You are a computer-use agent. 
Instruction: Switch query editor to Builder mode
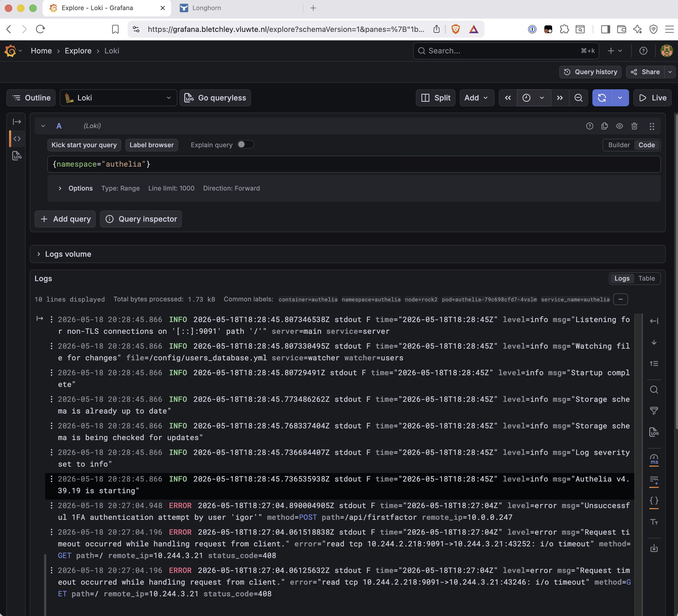tap(619, 145)
